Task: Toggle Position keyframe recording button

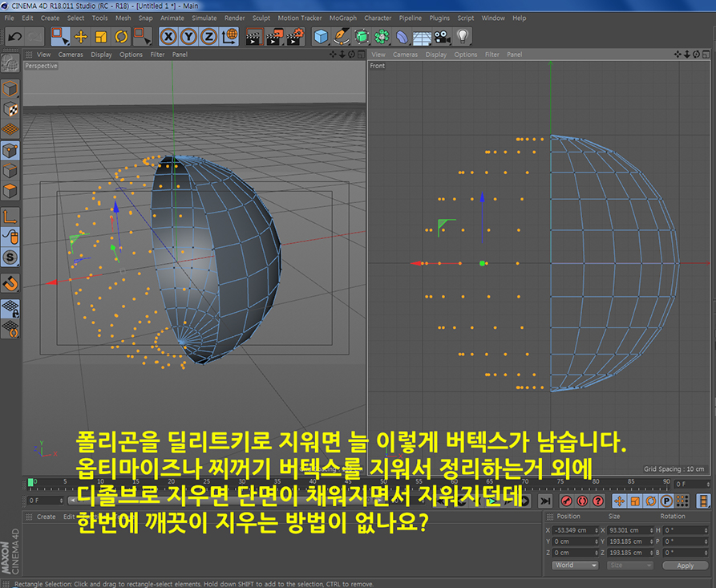Action: pyautogui.click(x=619, y=501)
